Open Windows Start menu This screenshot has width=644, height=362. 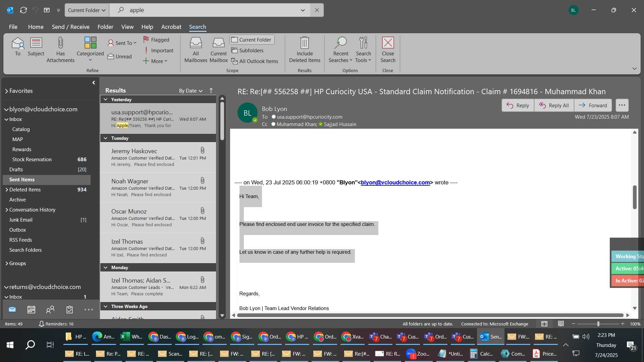click(x=10, y=345)
